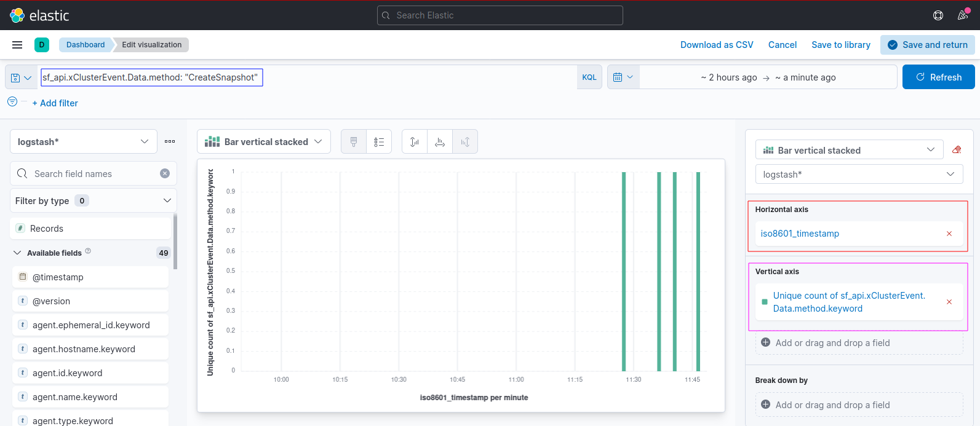
Task: Open bottom axis settings
Action: (440, 142)
